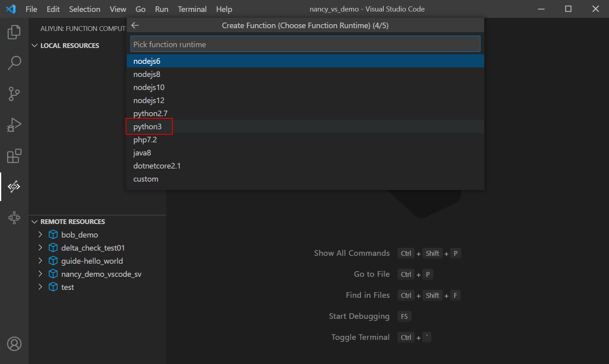Expand the nancy_demo_vscode_sv service node
Viewport: 609px width, 364px height.
pos(40,274)
